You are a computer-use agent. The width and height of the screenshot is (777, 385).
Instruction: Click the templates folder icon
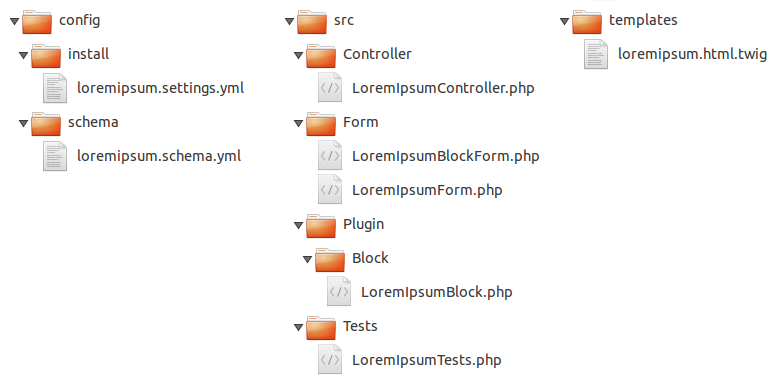pos(587,22)
